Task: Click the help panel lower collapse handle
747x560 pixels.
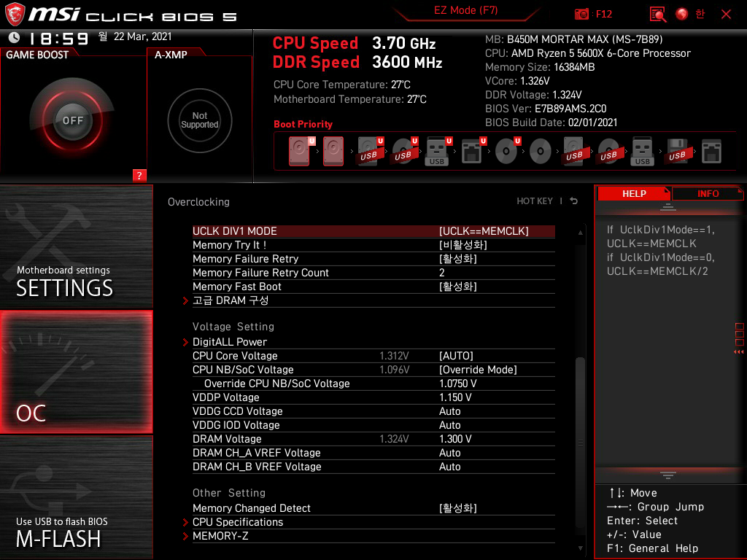Action: coord(668,475)
